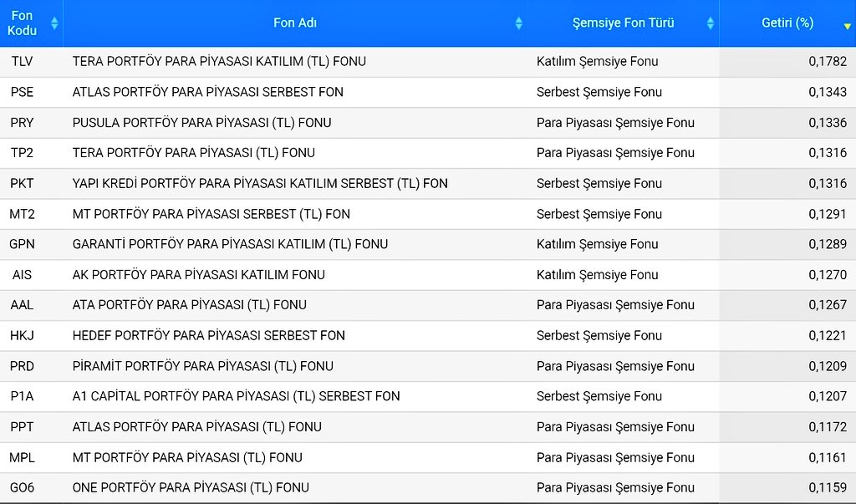Screen dimensions: 856x504
Task: Click return value 0,1267
Action: point(828,305)
